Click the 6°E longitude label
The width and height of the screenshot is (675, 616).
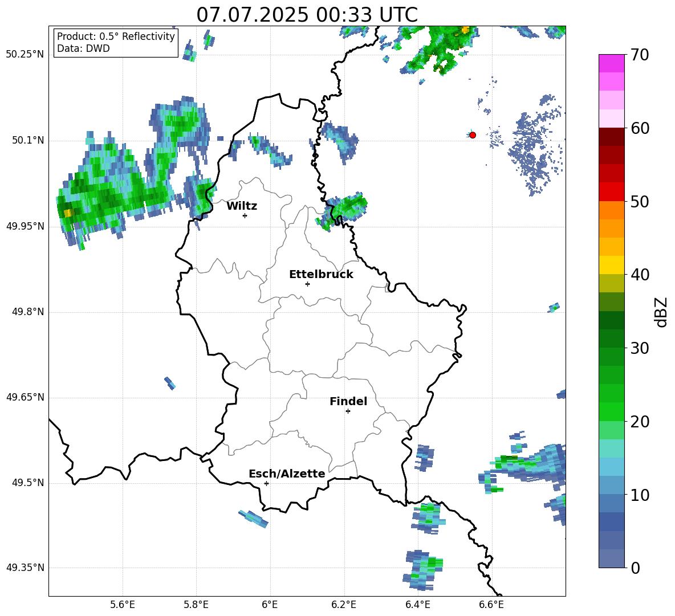pyautogui.click(x=270, y=605)
